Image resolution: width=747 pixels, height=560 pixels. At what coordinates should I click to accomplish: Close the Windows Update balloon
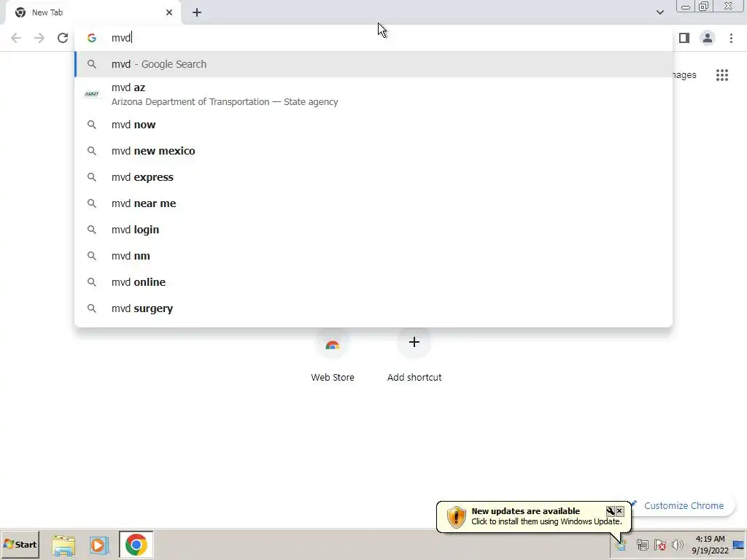[x=619, y=511]
